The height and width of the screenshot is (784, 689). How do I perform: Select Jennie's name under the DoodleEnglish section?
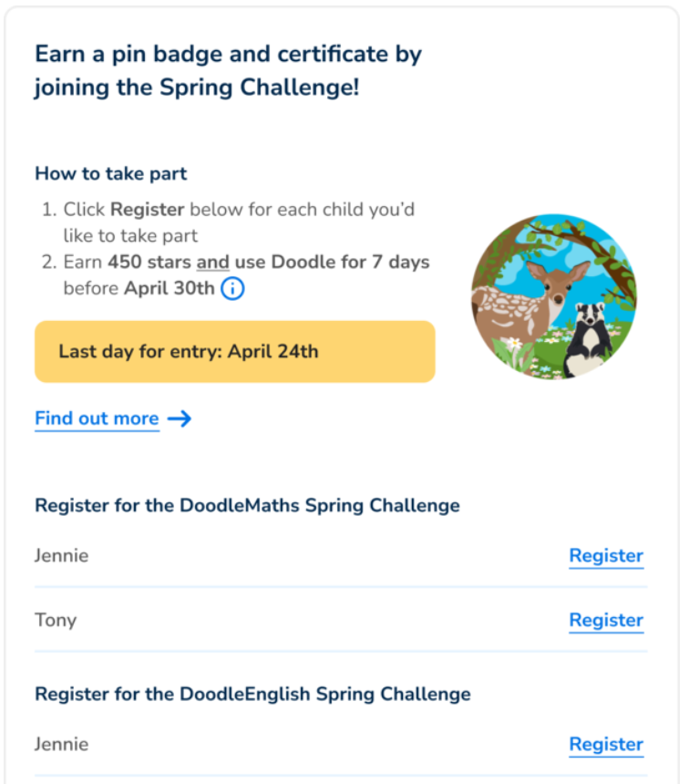coord(61,744)
